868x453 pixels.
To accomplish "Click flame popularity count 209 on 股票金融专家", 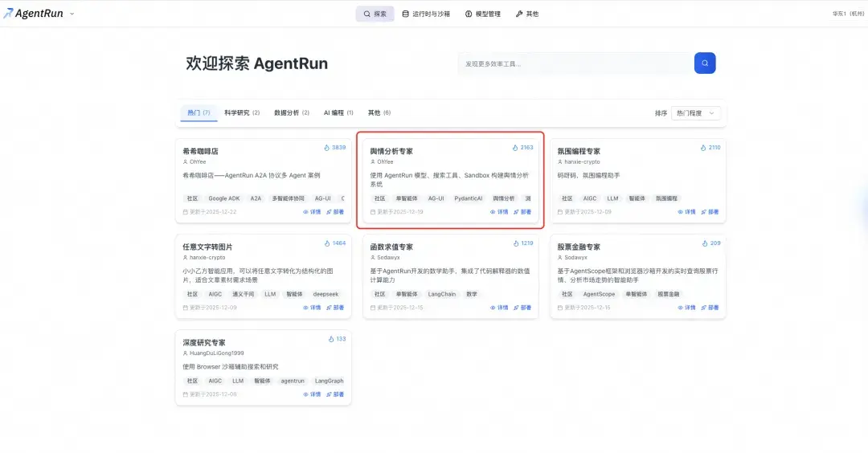I will [x=711, y=243].
